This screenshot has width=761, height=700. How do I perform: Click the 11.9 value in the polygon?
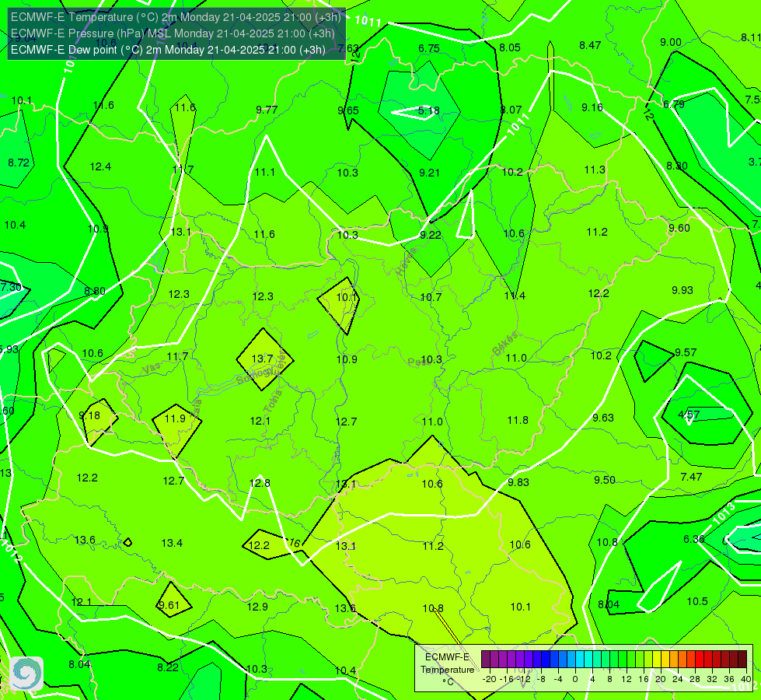175,418
